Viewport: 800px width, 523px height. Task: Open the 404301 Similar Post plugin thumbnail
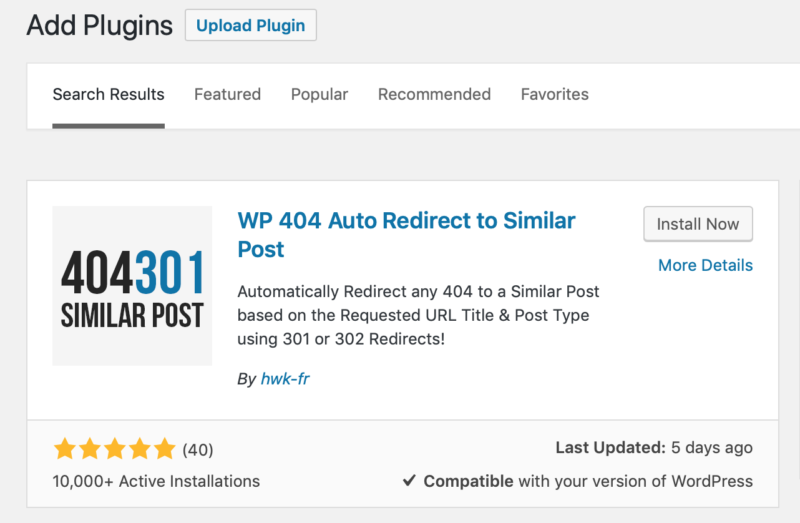point(132,286)
